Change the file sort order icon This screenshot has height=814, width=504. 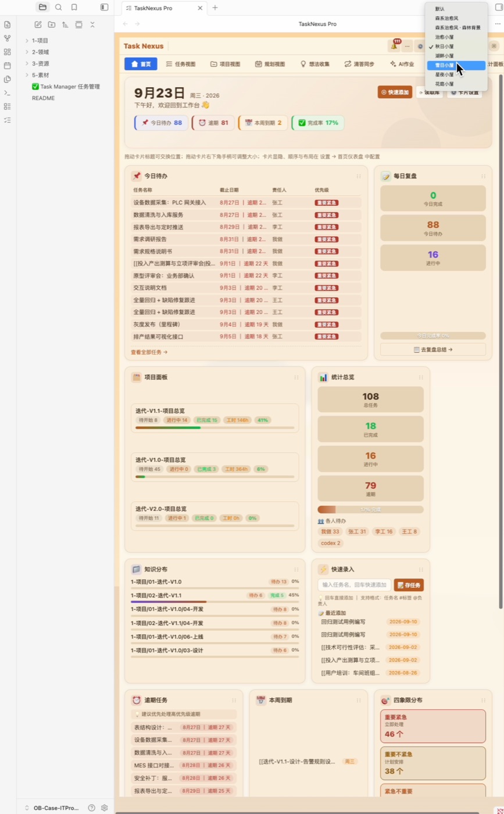[65, 24]
